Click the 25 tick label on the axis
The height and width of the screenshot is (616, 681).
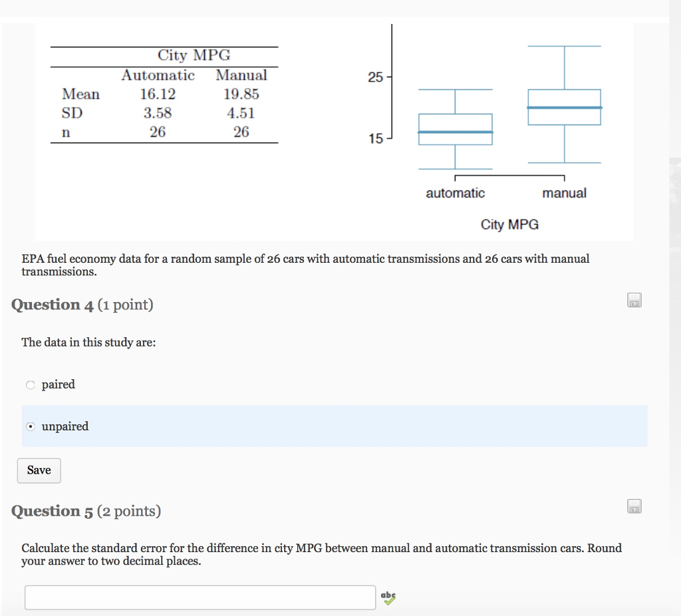[x=376, y=77]
